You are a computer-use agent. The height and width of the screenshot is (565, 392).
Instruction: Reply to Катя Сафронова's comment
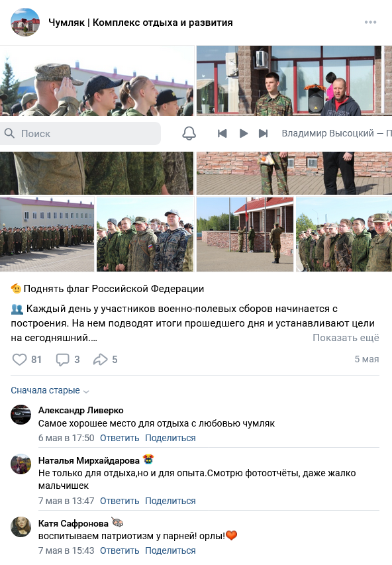point(120,550)
